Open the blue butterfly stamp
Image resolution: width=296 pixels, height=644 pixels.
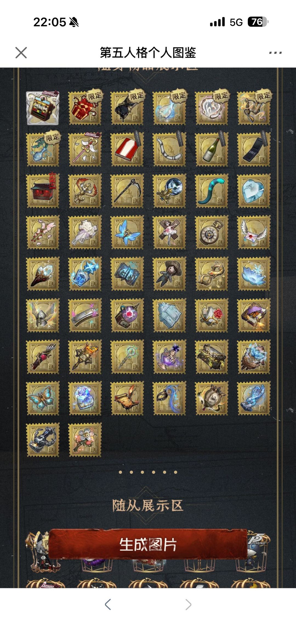(127, 232)
